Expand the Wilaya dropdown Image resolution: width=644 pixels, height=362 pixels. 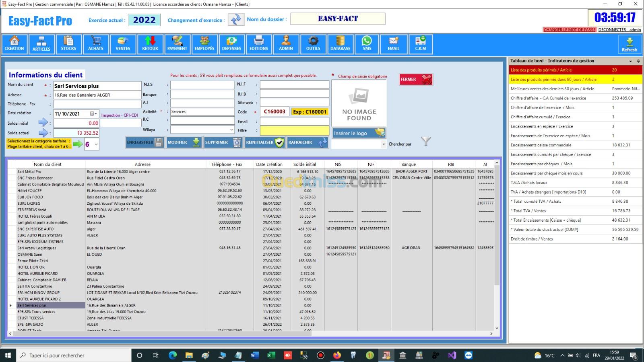[x=231, y=130]
